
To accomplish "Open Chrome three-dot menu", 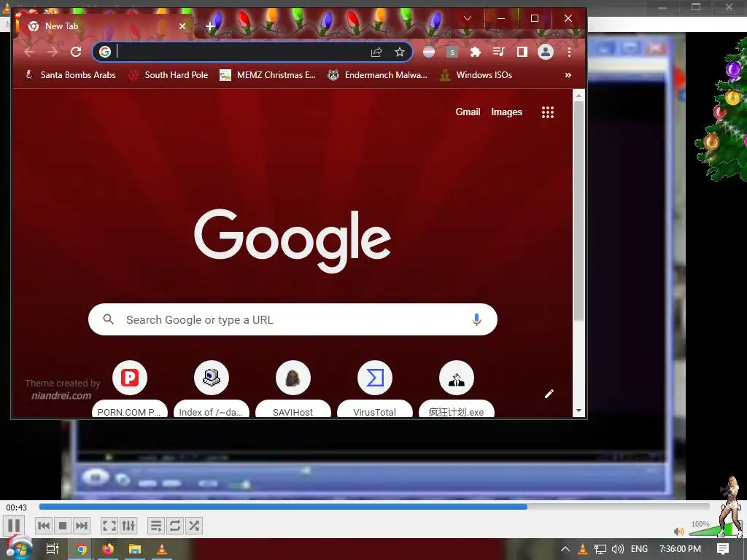I will (x=569, y=52).
